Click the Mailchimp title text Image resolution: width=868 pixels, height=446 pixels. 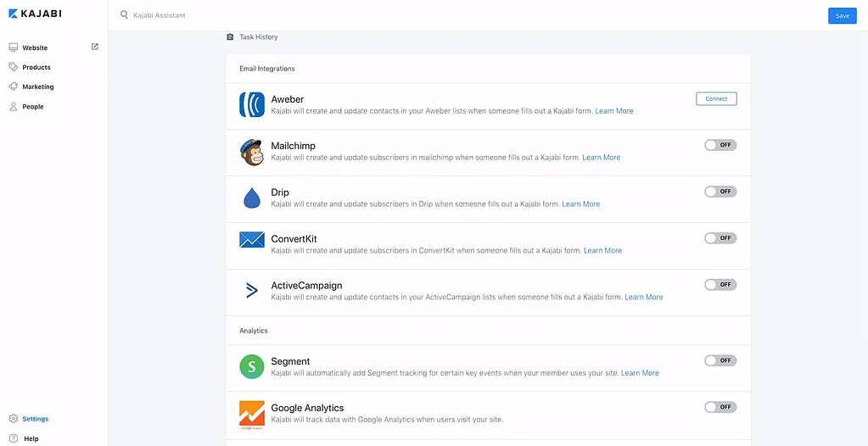(294, 146)
